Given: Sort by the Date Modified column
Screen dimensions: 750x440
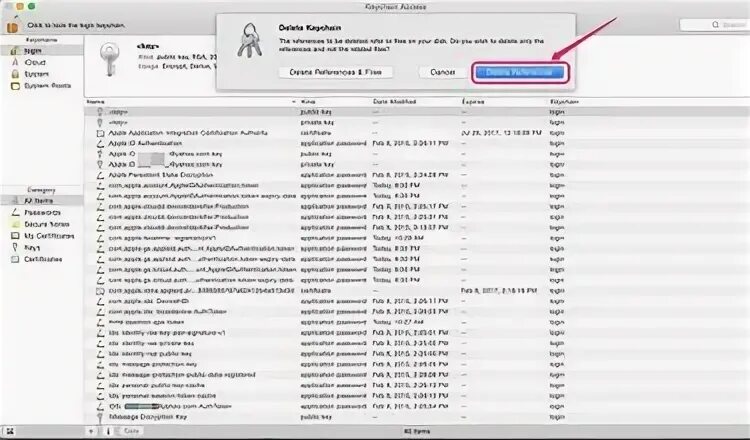Looking at the screenshot, I should [395, 102].
